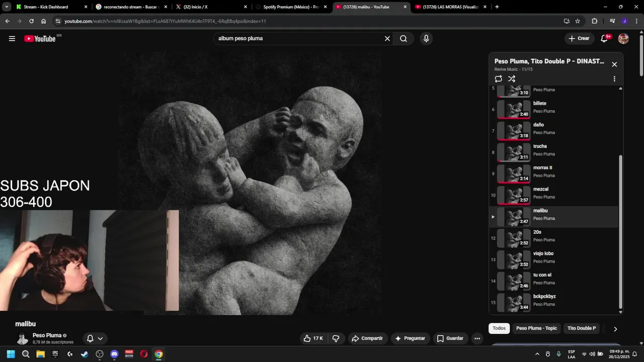
Task: Select the Todos filter chip
Action: coord(499,328)
